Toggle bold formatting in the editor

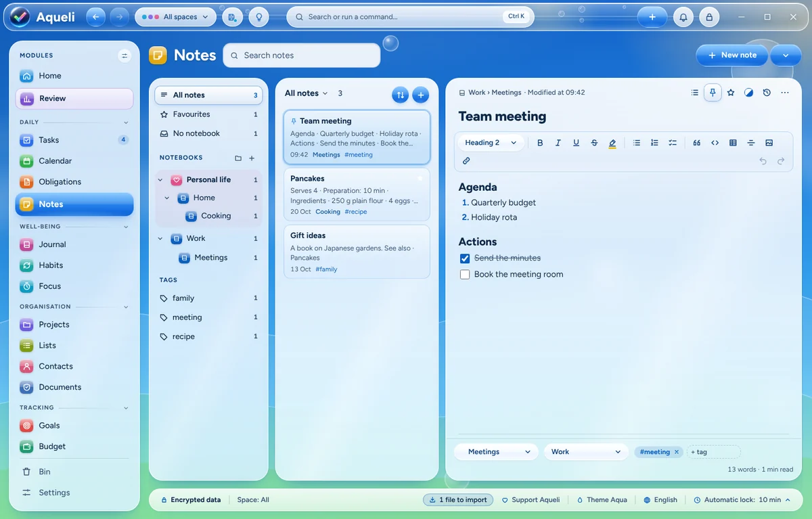click(x=540, y=143)
